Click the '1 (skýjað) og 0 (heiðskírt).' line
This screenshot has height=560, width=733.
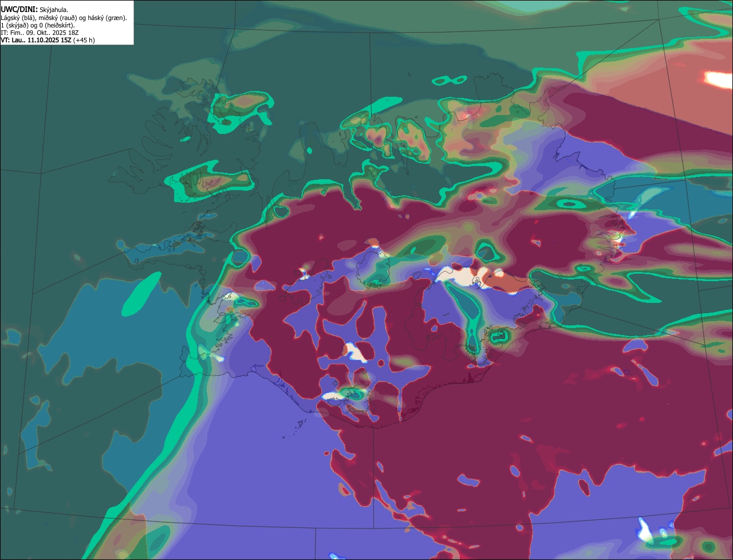click(38, 25)
